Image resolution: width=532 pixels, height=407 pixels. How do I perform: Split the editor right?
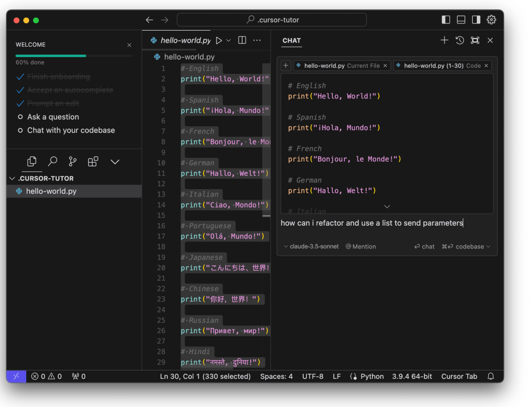(242, 41)
